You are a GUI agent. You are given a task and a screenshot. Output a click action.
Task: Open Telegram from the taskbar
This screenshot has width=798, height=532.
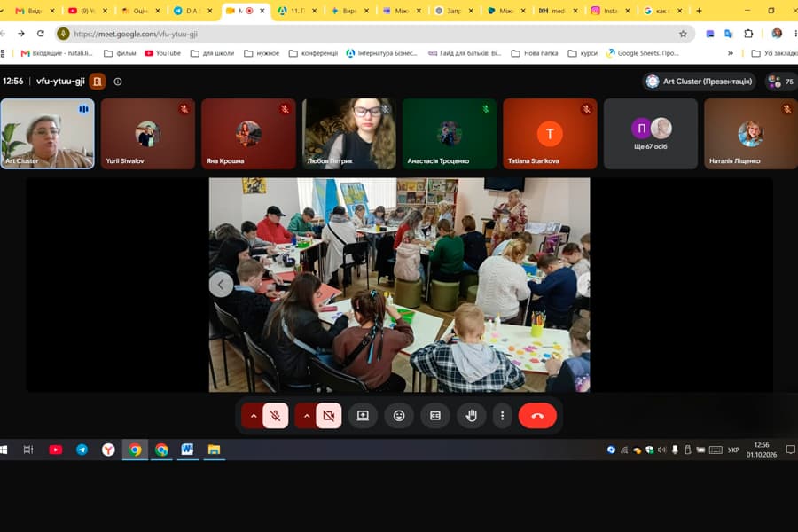point(82,450)
